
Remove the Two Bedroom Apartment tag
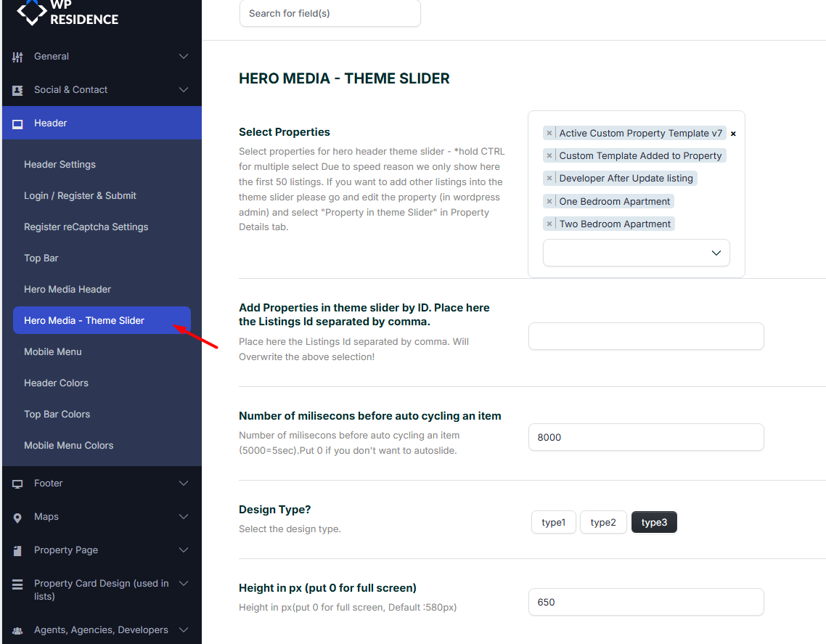click(549, 224)
